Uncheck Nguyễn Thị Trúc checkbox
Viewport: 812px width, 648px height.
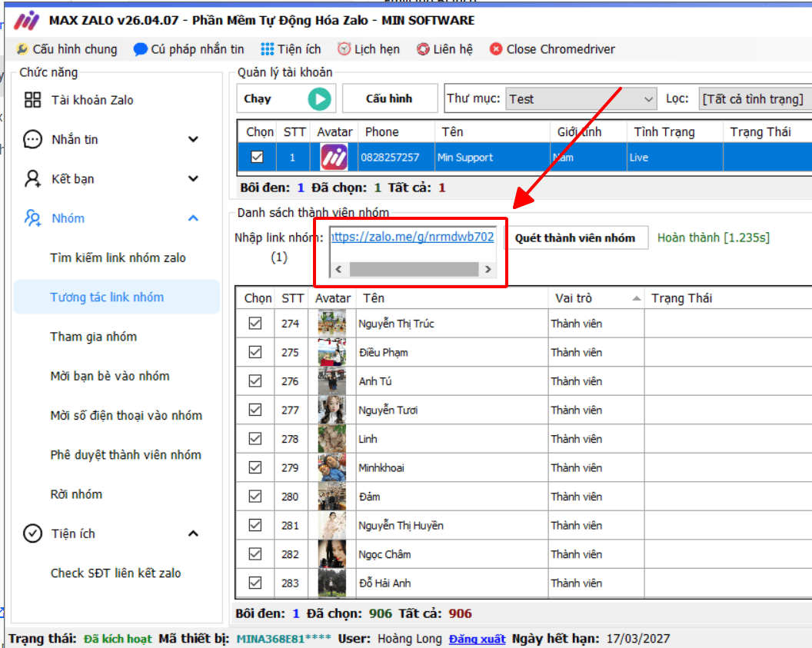[x=255, y=324]
